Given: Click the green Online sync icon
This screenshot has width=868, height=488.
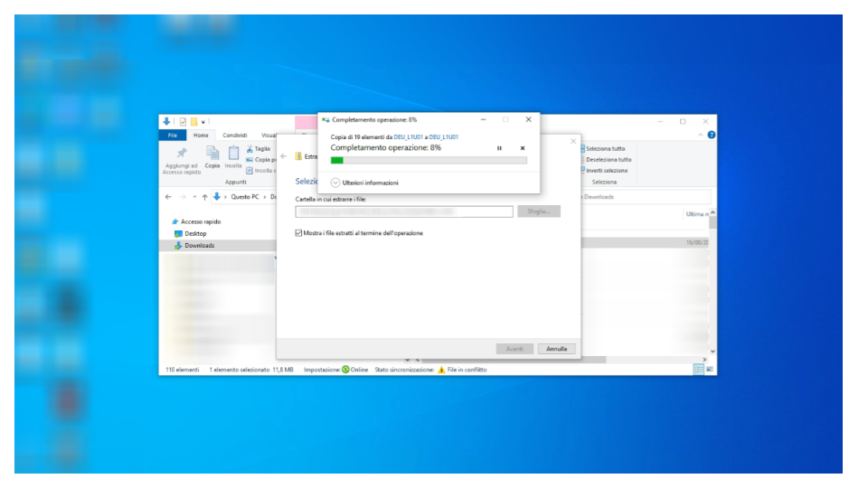Looking at the screenshot, I should tap(346, 371).
